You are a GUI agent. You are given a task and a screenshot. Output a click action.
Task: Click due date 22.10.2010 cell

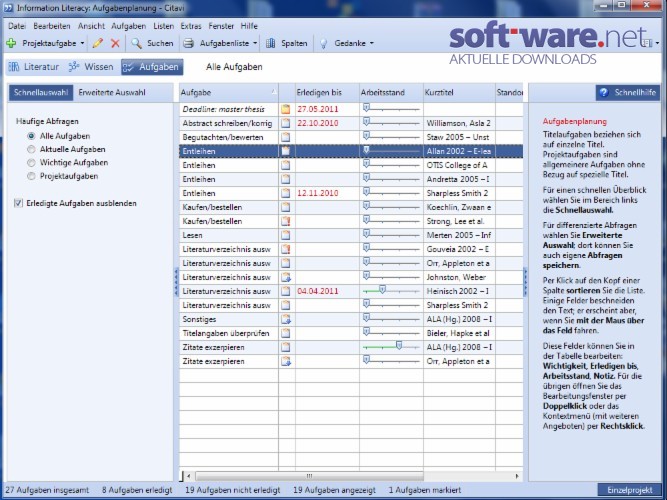tap(327, 123)
